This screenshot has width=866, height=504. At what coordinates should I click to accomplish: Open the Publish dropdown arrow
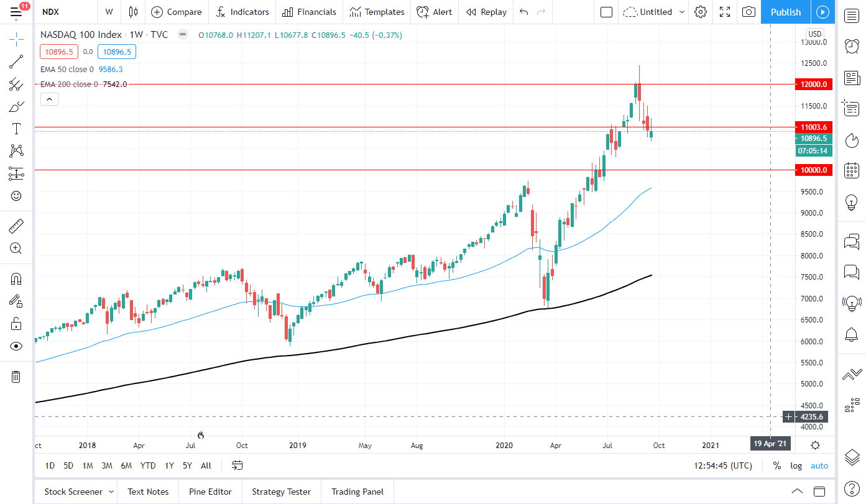point(822,12)
